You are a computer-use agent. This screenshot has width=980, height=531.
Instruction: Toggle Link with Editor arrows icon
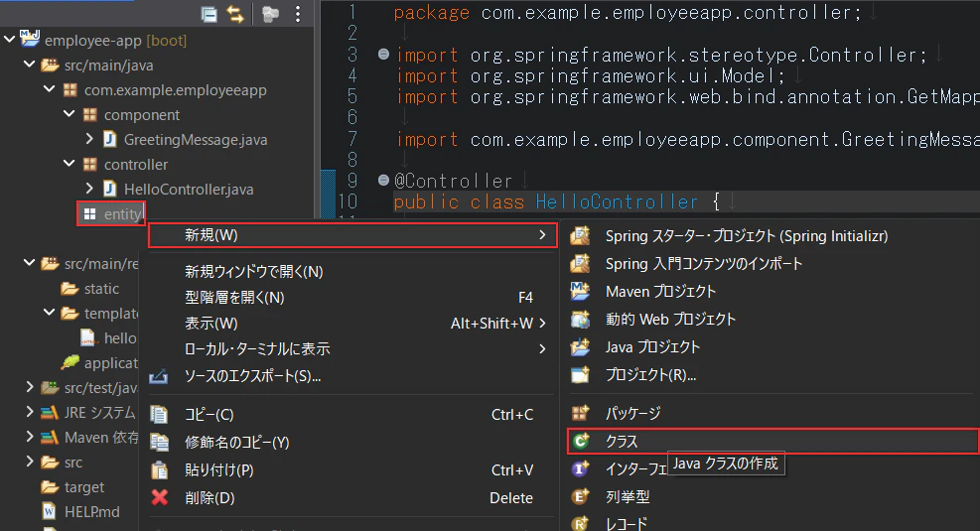(235, 14)
